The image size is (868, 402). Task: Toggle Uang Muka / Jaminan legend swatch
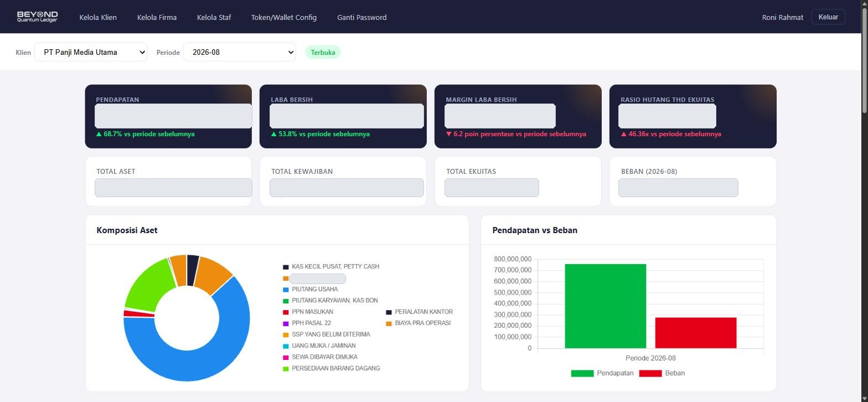286,346
